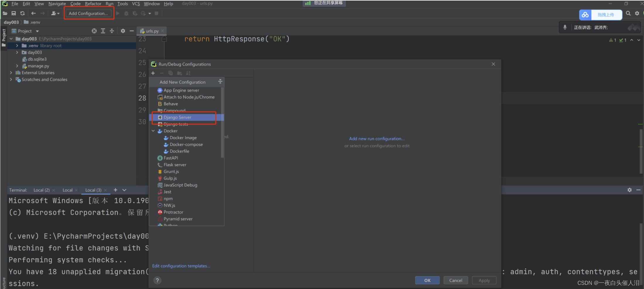644x289 pixels.
Task: Open Search Everywhere magnifier icon
Action: (x=628, y=13)
